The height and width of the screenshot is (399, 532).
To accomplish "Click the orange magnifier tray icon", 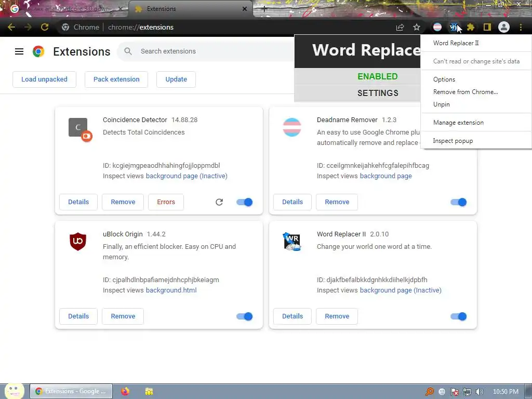I will pos(430,392).
